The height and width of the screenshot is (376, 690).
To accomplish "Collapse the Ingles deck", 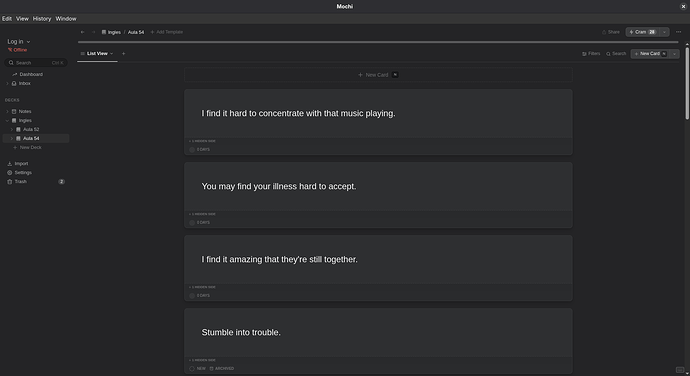I will (7, 120).
